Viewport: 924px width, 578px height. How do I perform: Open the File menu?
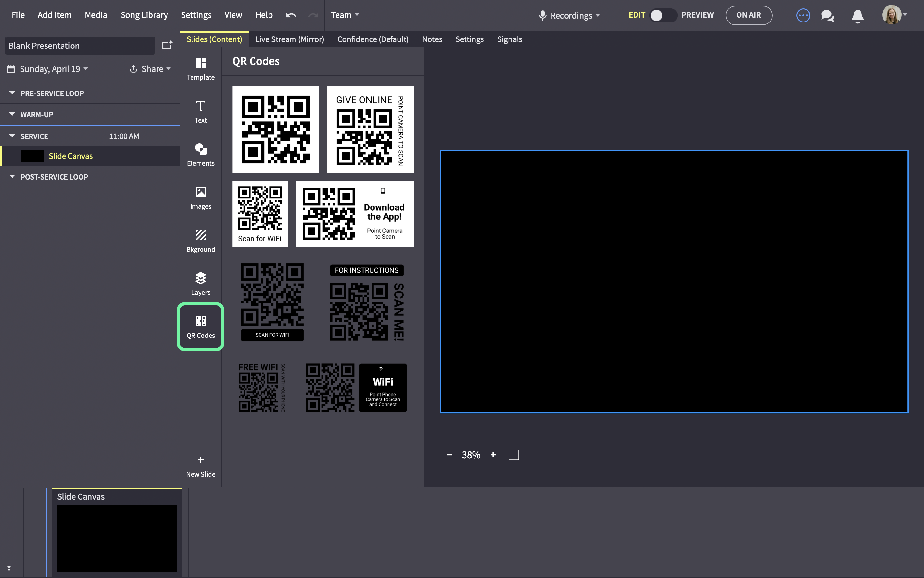(x=18, y=15)
